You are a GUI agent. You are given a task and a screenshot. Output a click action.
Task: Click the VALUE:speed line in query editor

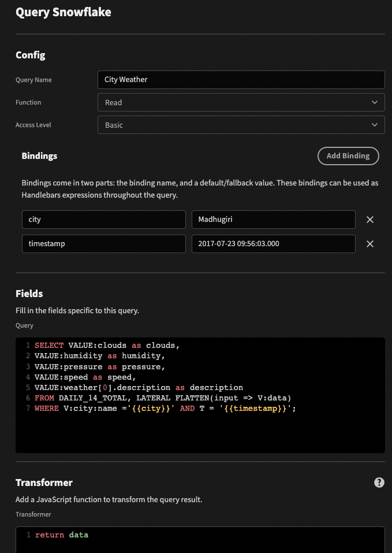(x=85, y=377)
